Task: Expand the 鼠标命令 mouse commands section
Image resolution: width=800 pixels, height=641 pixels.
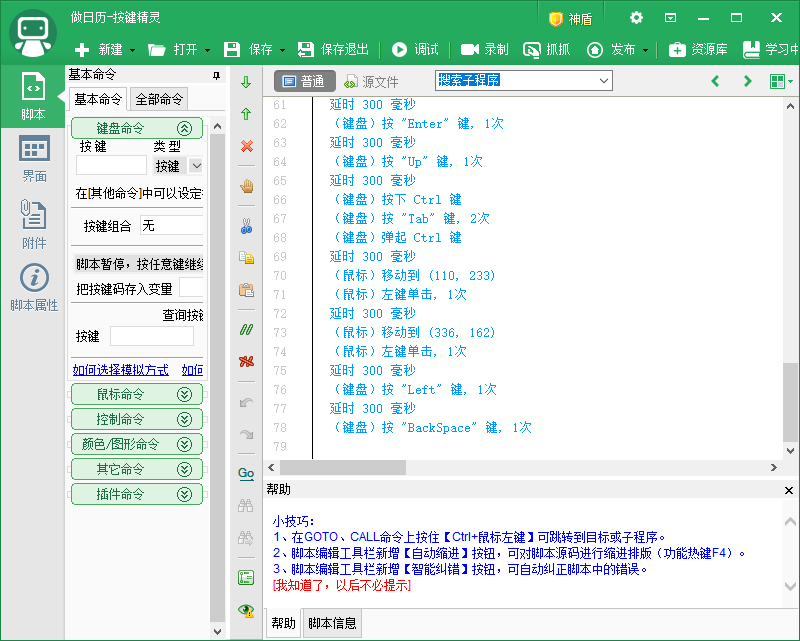Action: (x=137, y=394)
